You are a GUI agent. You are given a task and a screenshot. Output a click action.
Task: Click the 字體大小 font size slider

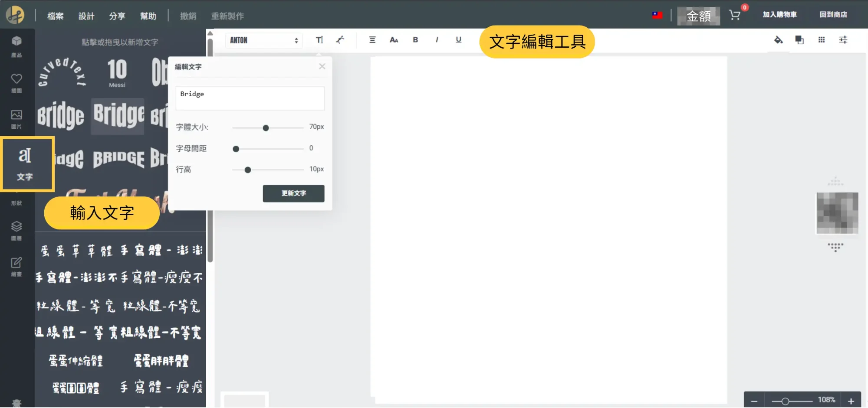pyautogui.click(x=266, y=128)
